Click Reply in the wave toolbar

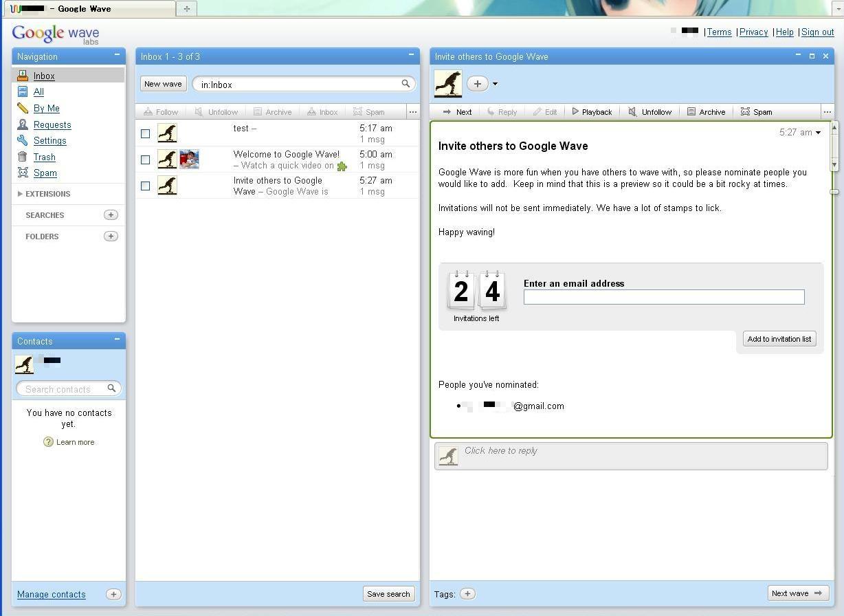[502, 111]
